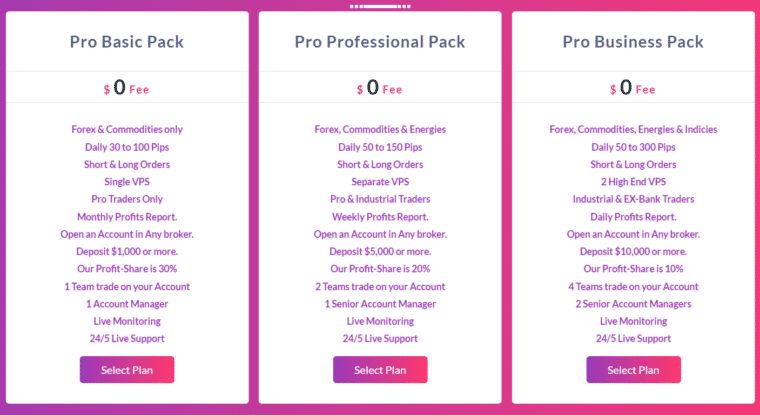Screen dimensions: 760x415
Task: Click "Daily 50 to 150 Pips" line
Action: 380,147
